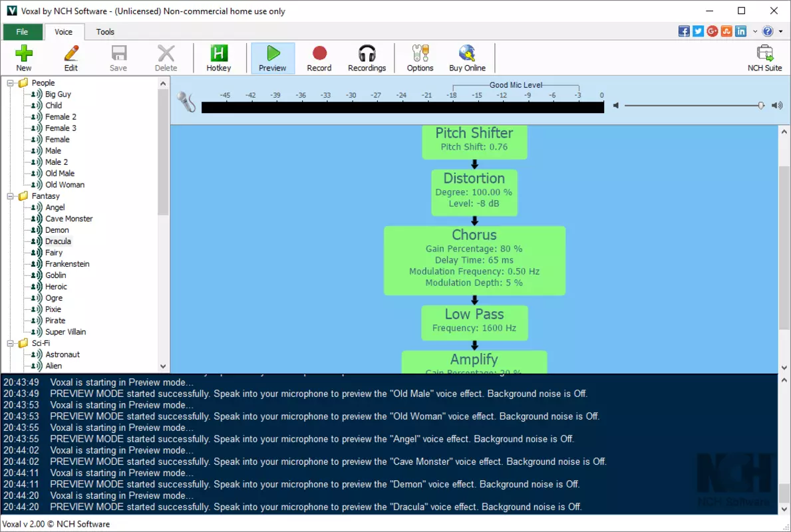Open the Hotkey settings icon
Image resolution: width=791 pixels, height=532 pixels.
218,58
